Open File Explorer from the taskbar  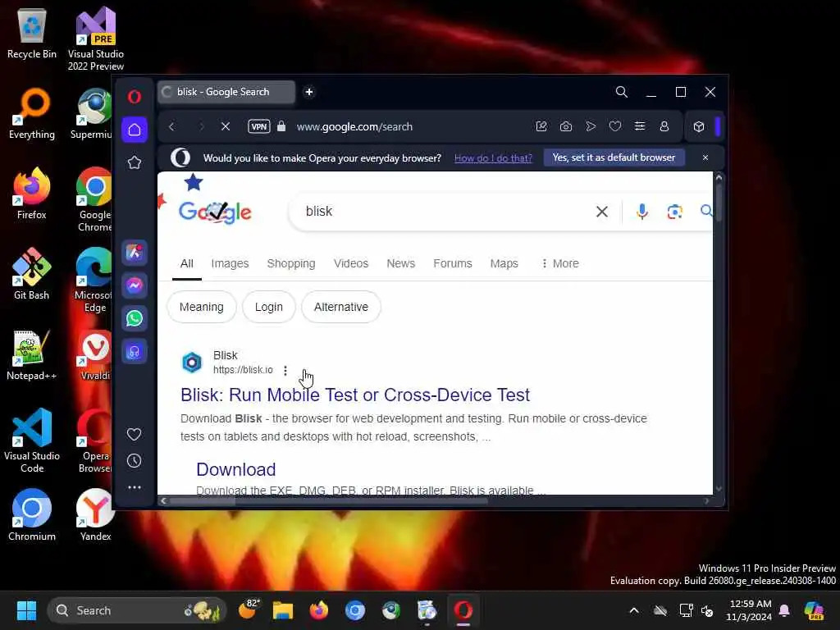pyautogui.click(x=283, y=610)
